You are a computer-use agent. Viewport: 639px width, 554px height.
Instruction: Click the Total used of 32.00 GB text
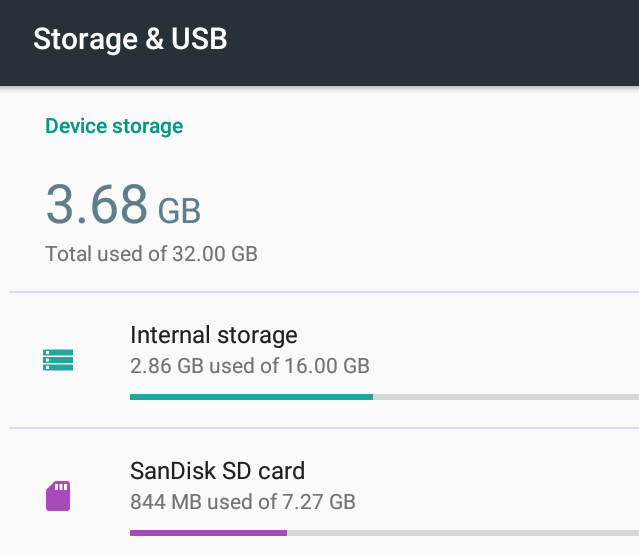pos(151,254)
